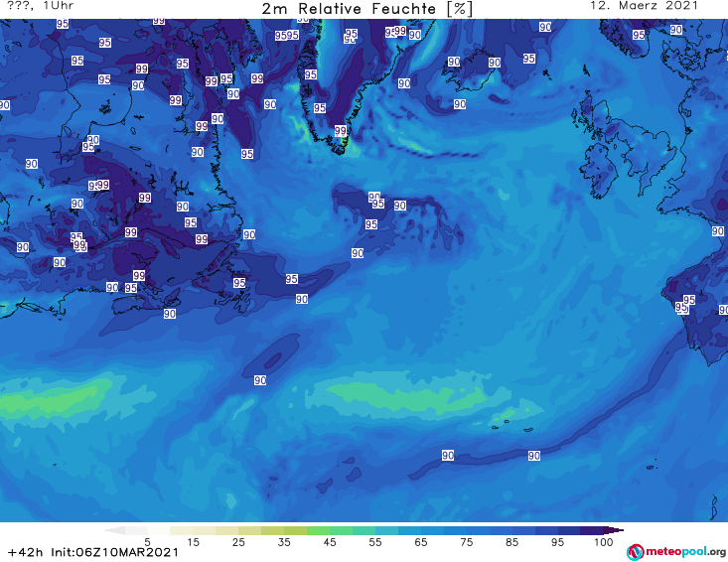
Task: Pick the dark purple swatch left of 100 mark
Action: [x=592, y=531]
